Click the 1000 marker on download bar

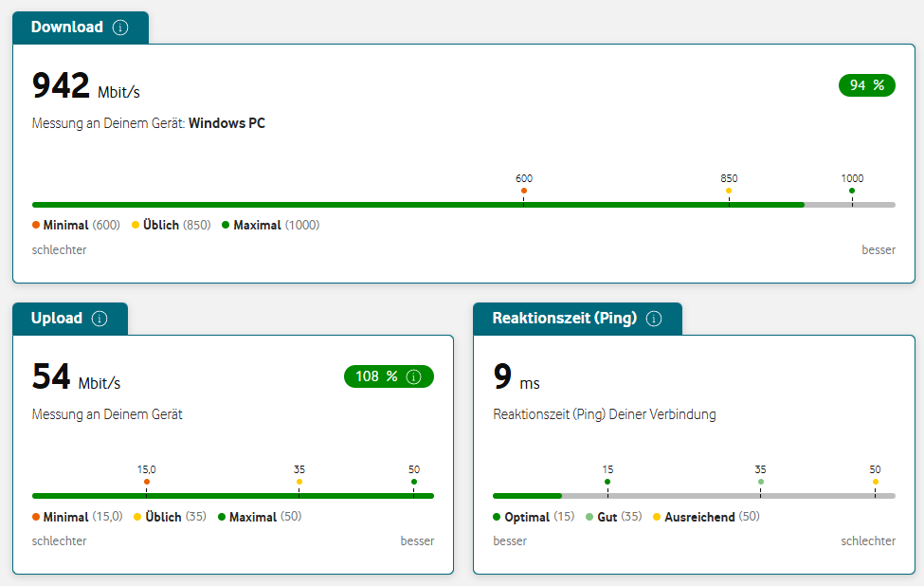[852, 191]
